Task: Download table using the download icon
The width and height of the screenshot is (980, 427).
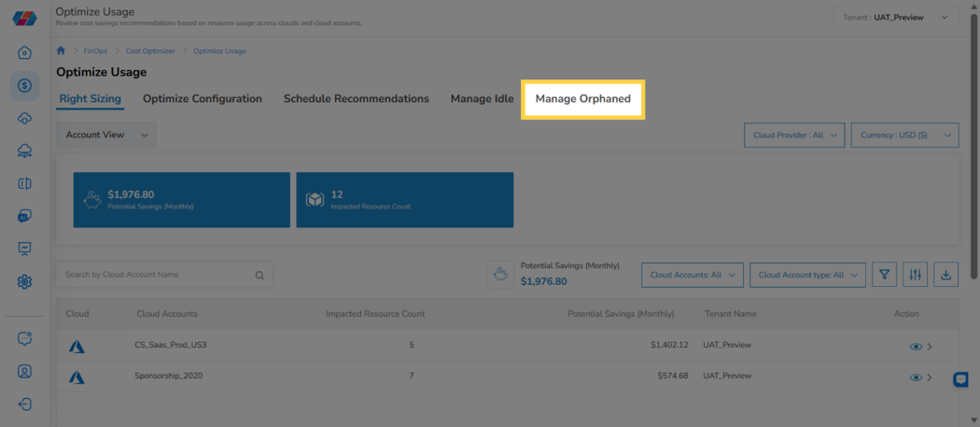Action: (x=945, y=275)
